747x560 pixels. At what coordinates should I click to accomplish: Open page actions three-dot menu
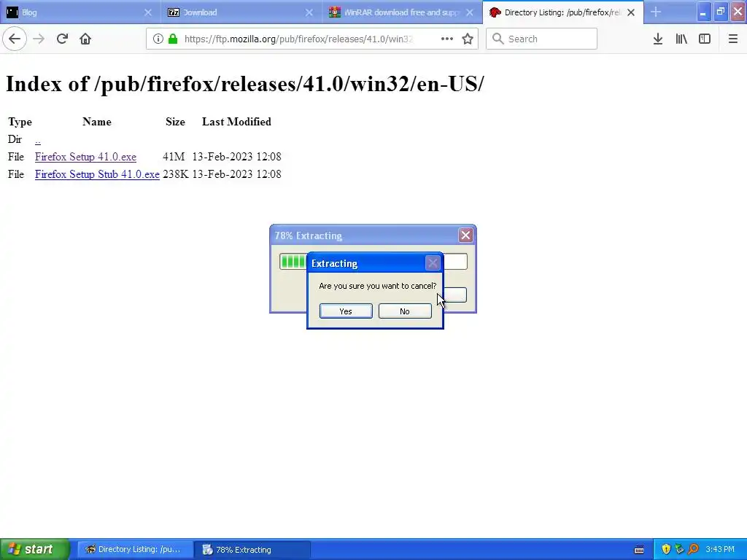pyautogui.click(x=447, y=39)
